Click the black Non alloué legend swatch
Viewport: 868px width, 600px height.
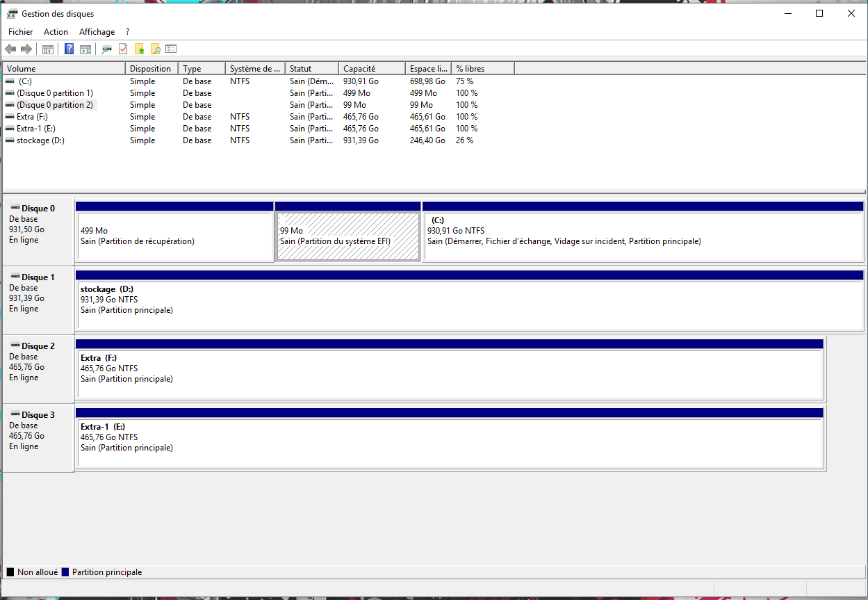(10, 572)
